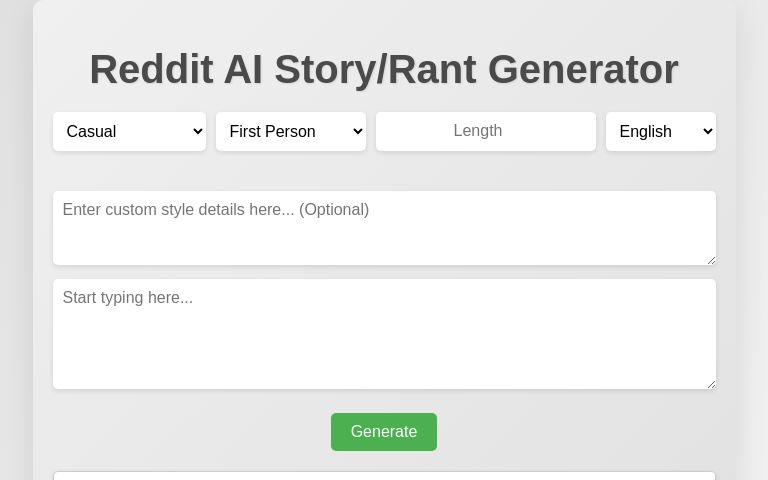Screen dimensions: 768x480
Task: Click the 'Generate' text label
Action: pyautogui.click(x=384, y=432)
